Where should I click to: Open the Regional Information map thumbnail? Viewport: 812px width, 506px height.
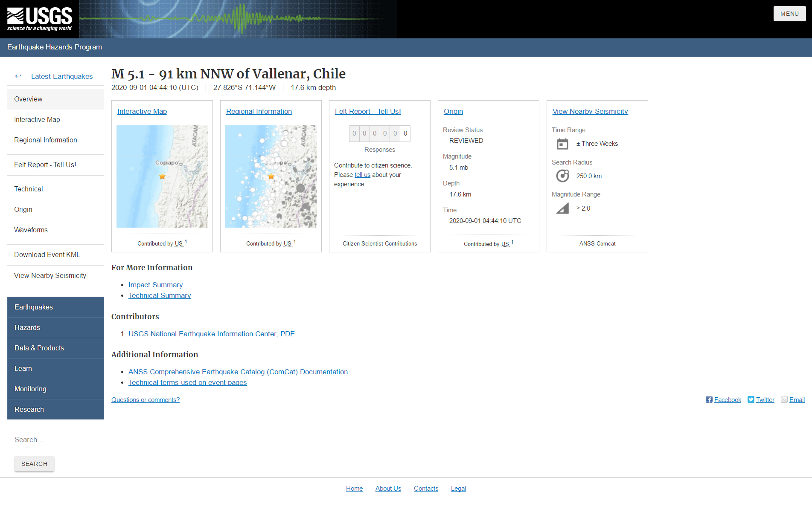(271, 176)
